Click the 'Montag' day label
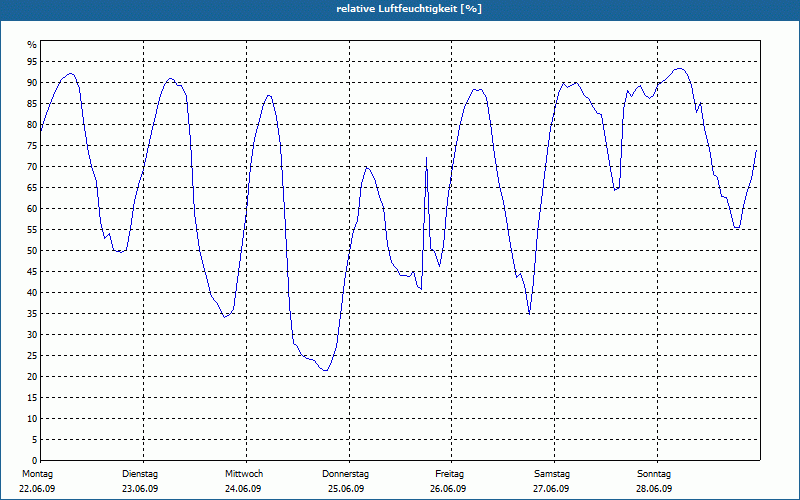The height and width of the screenshot is (500, 800). tap(37, 474)
